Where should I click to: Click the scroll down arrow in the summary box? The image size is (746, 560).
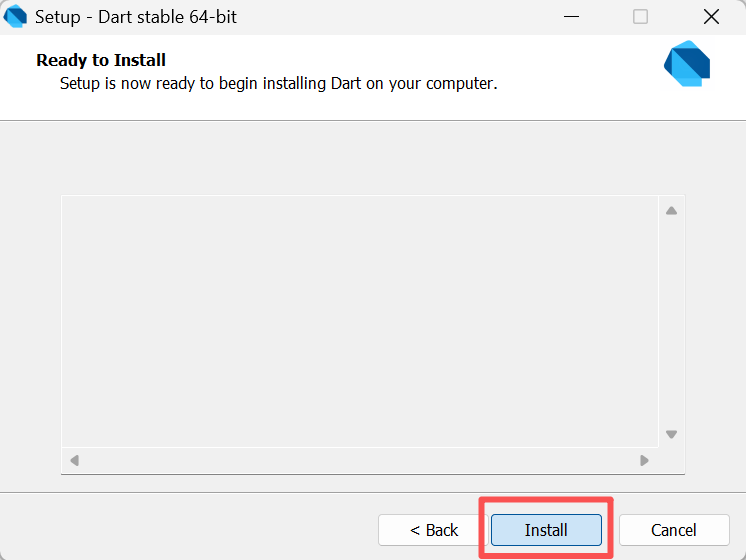click(x=671, y=434)
